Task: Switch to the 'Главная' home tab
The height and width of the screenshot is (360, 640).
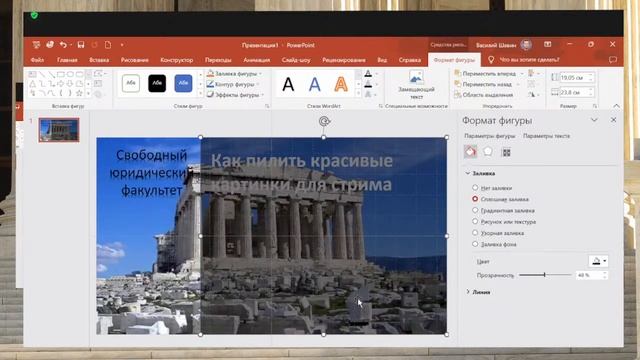Action: [x=67, y=60]
